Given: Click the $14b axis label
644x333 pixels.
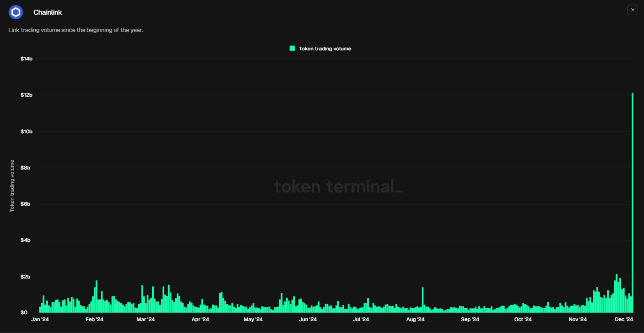Looking at the screenshot, I should click(26, 58).
